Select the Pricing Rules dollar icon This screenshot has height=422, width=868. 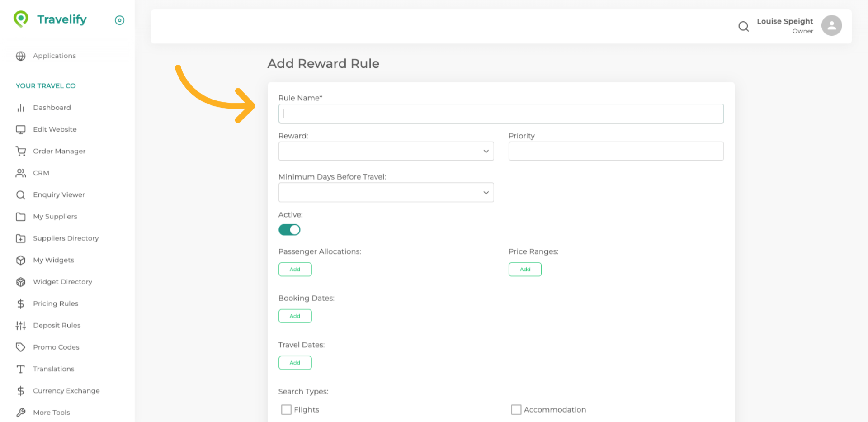click(21, 303)
